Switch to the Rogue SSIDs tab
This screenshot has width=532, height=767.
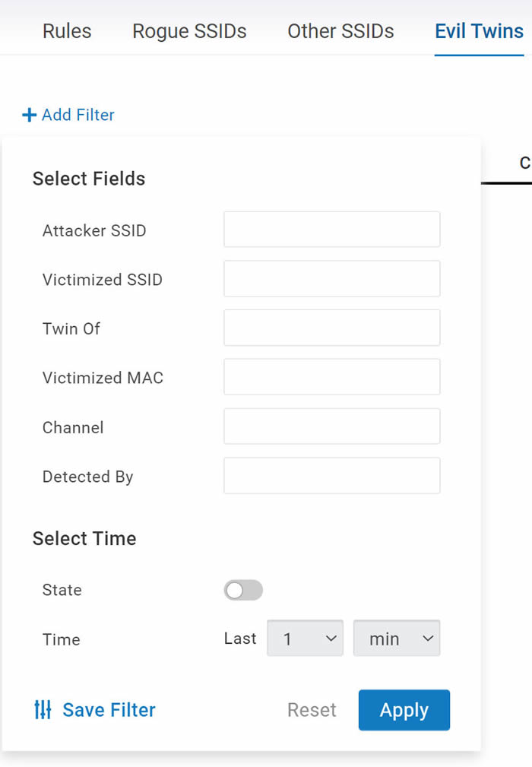click(x=189, y=31)
